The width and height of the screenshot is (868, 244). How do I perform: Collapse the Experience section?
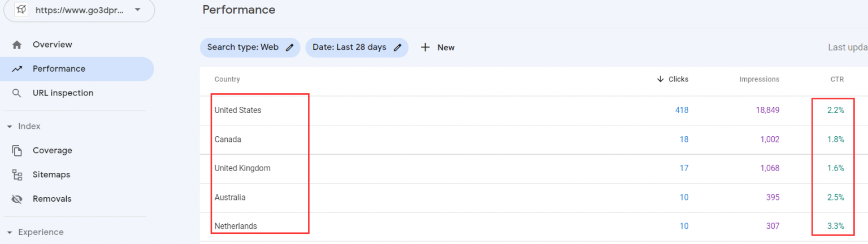click(10, 232)
